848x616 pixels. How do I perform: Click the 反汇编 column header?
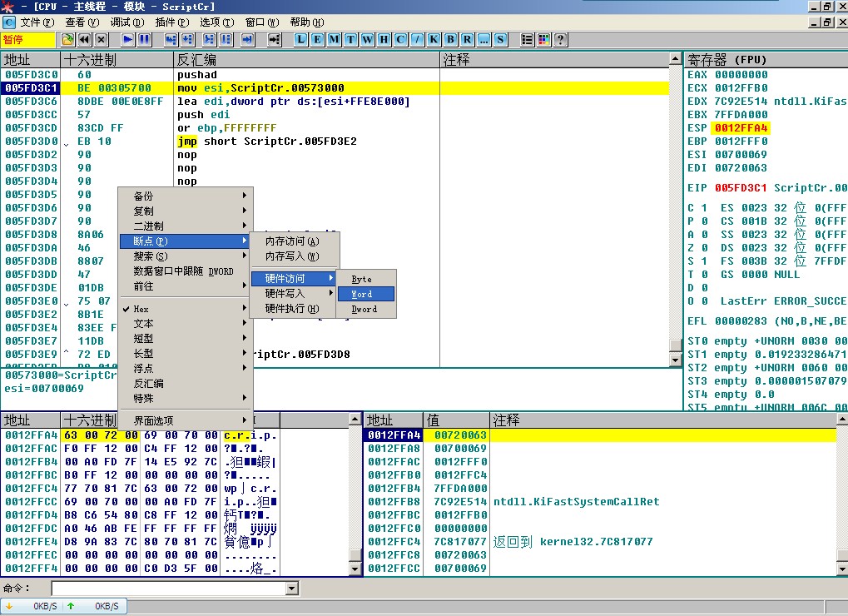(x=306, y=59)
